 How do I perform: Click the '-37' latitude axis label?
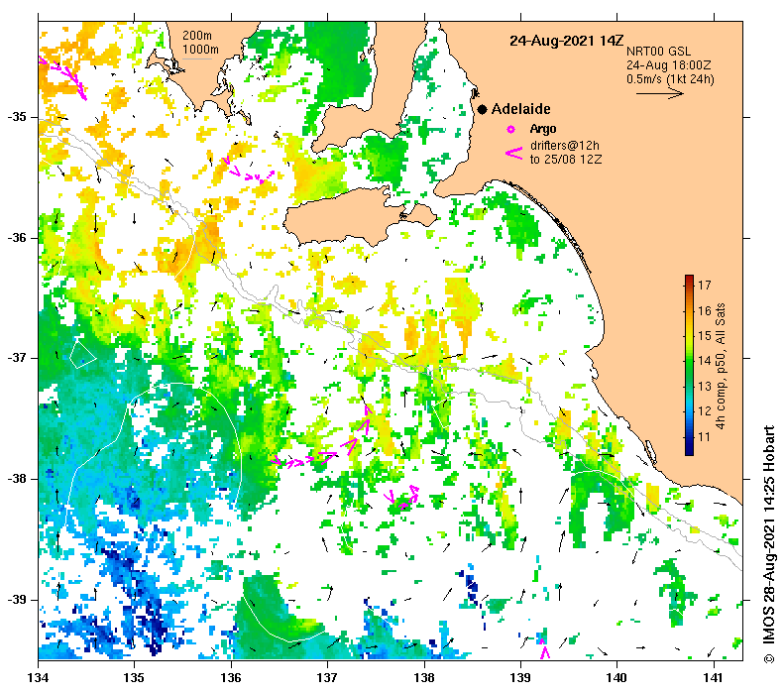coord(17,358)
